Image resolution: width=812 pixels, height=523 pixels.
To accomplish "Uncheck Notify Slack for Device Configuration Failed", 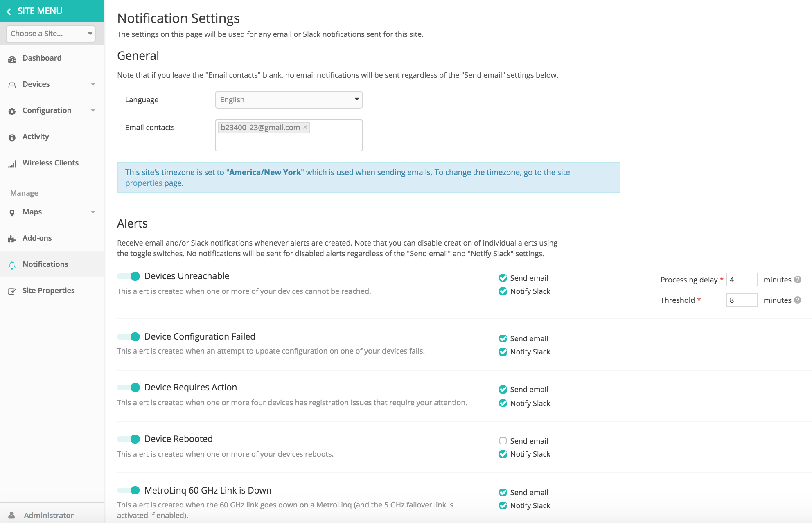I will point(503,352).
